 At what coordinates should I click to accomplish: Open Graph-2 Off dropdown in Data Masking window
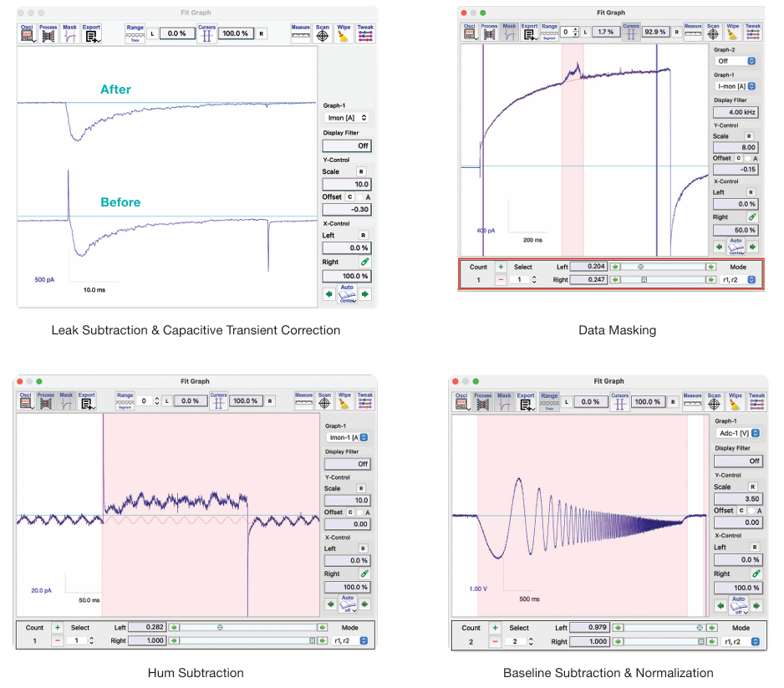click(x=736, y=61)
